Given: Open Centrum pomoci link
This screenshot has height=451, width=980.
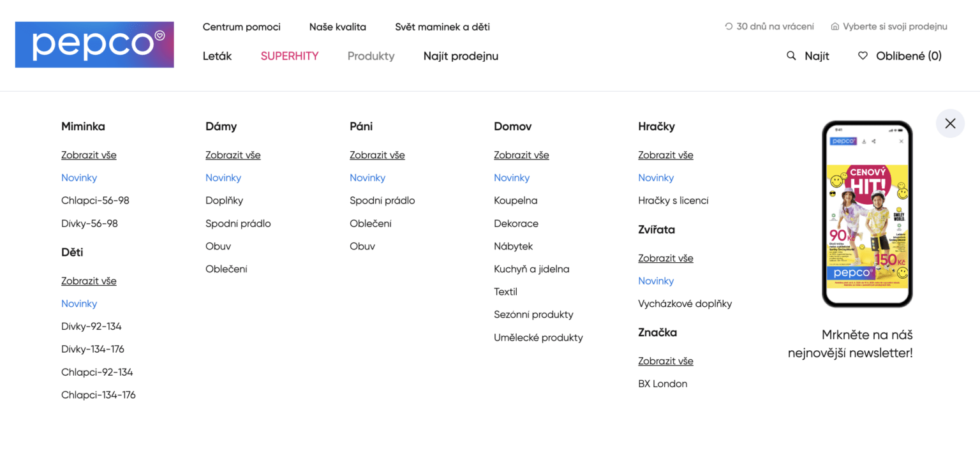Looking at the screenshot, I should [241, 27].
